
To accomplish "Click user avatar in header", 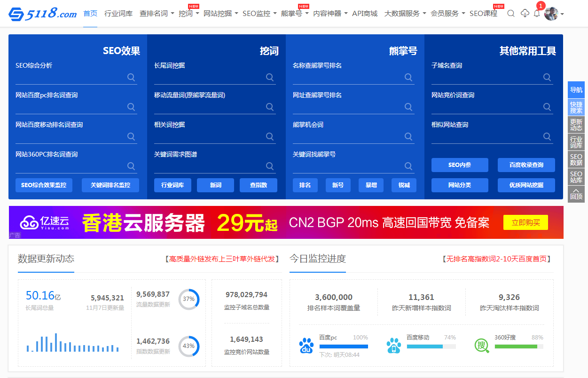I will click(551, 14).
